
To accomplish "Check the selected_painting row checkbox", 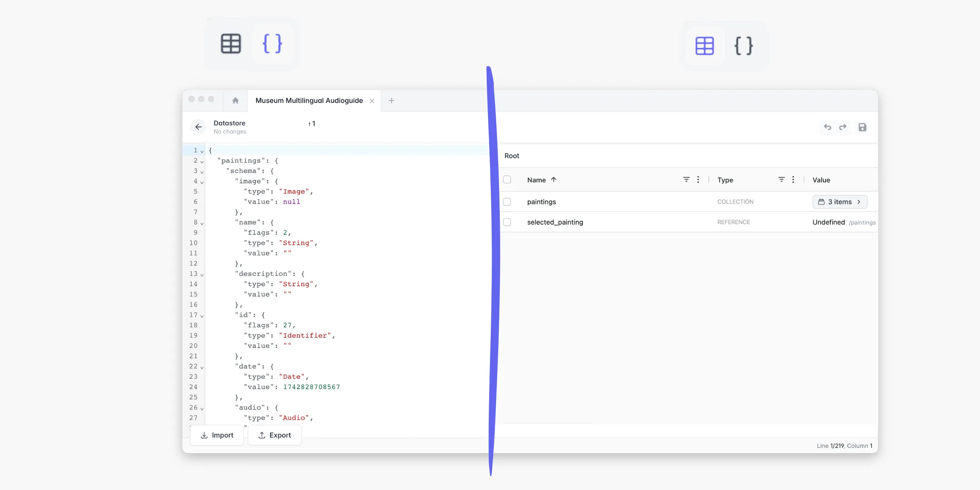I will (507, 222).
